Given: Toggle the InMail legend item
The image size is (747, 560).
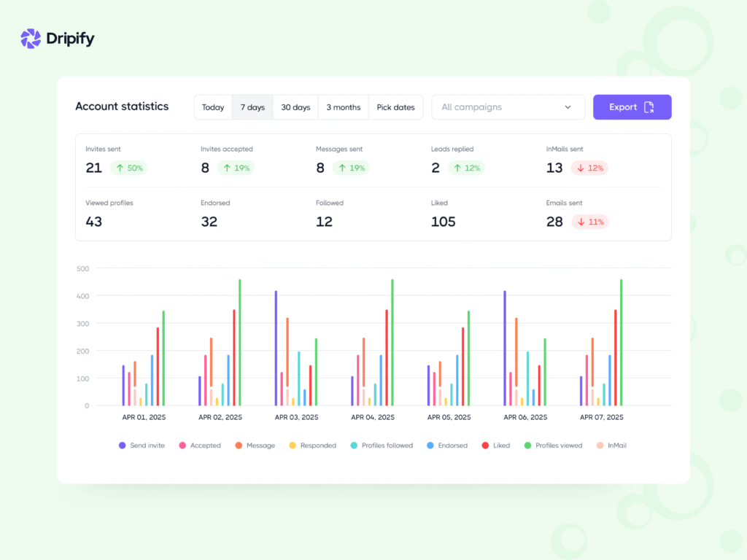Looking at the screenshot, I should click(x=611, y=445).
